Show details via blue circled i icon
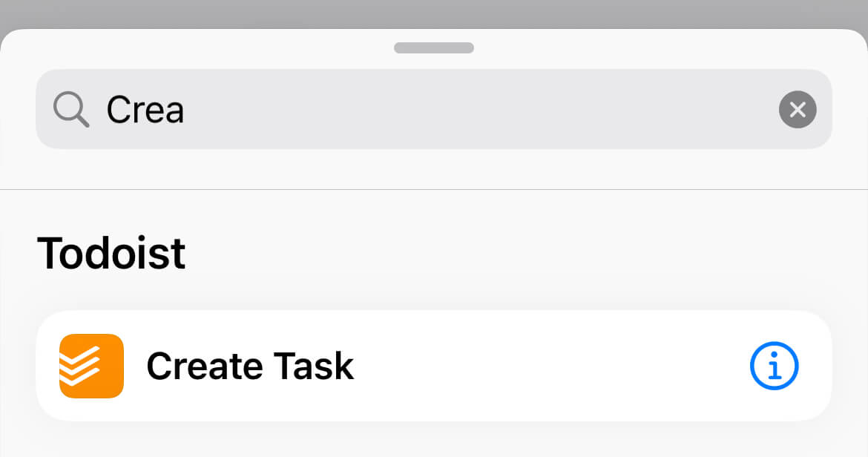The image size is (868, 457). [774, 366]
